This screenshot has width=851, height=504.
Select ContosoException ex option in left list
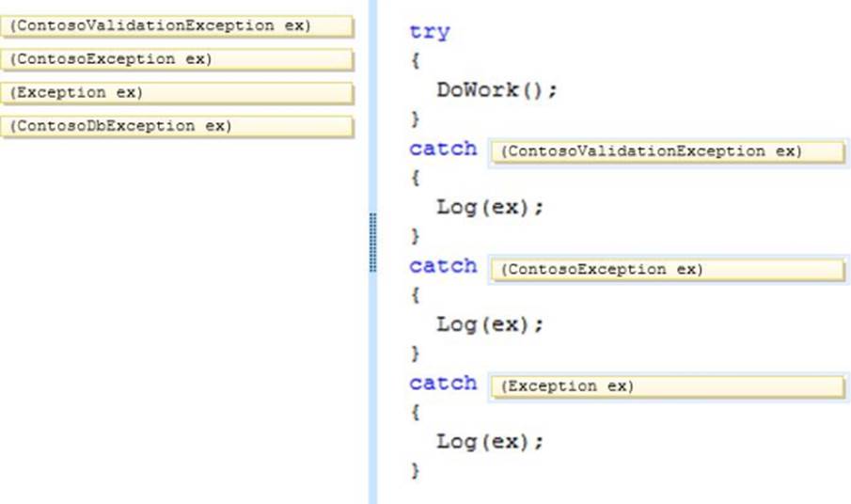[x=177, y=59]
